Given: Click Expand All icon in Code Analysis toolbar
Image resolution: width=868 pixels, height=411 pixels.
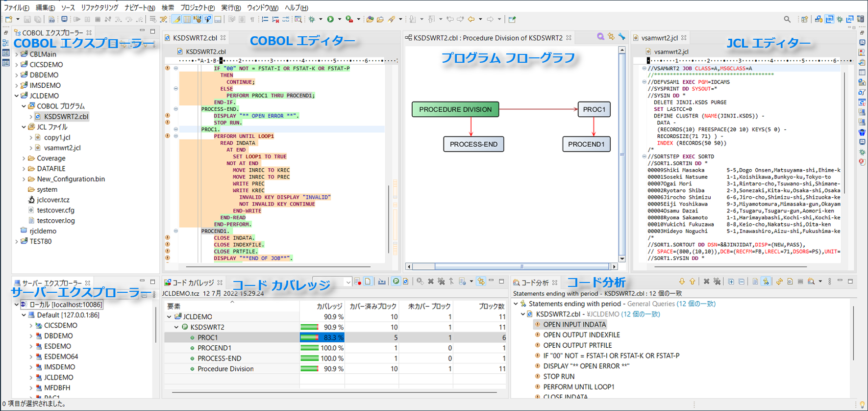Looking at the screenshot, I should click(731, 282).
